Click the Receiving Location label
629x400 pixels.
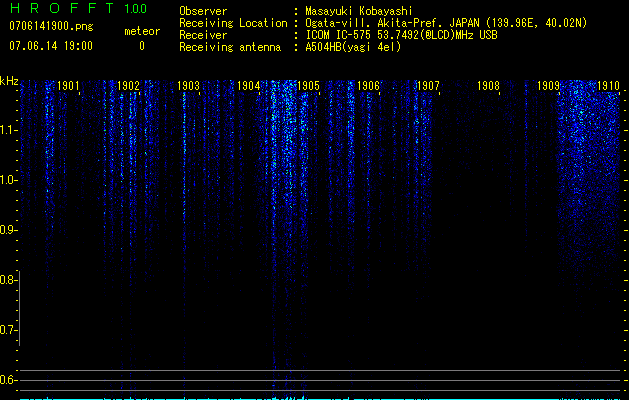pyautogui.click(x=233, y=23)
